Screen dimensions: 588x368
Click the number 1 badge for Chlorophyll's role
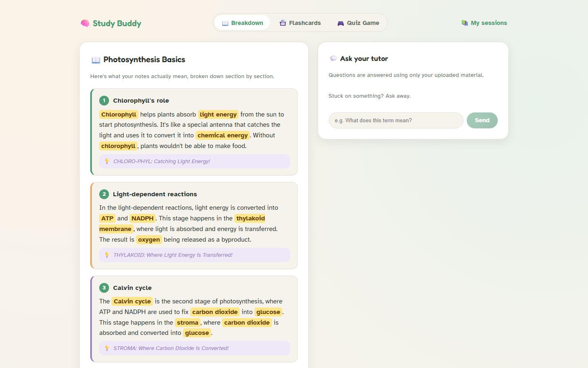104,101
